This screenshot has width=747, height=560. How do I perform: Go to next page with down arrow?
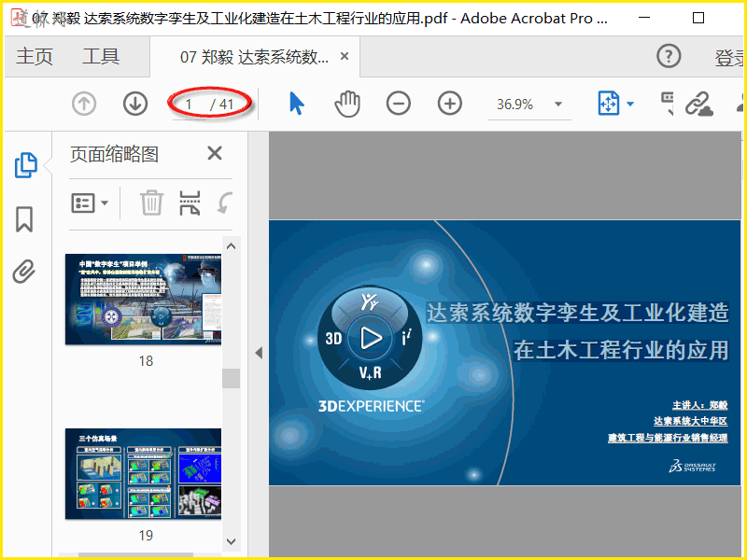tap(135, 104)
